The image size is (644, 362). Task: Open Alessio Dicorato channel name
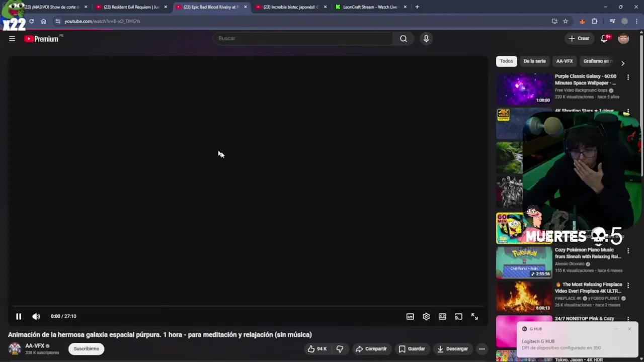[x=570, y=264]
